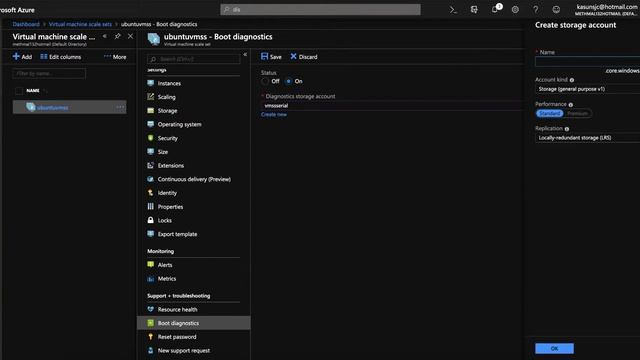This screenshot has height=360, width=640.
Task: Click the Boot diagnostics icon
Action: [x=151, y=323]
